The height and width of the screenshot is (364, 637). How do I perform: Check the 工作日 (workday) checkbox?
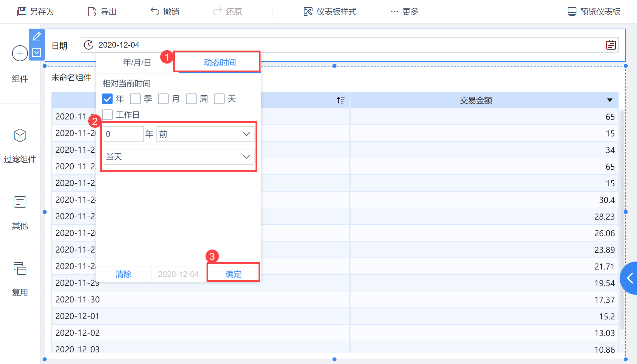(x=107, y=115)
